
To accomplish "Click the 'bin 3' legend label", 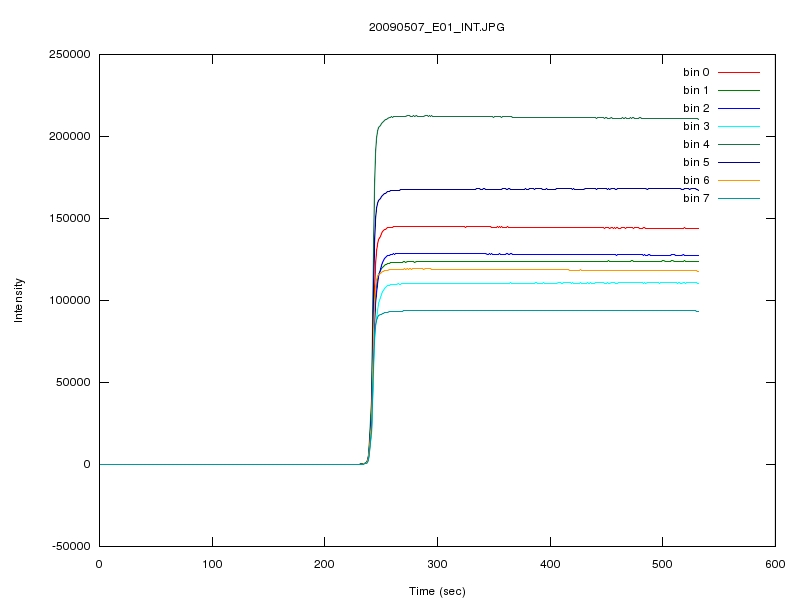I will point(696,126).
